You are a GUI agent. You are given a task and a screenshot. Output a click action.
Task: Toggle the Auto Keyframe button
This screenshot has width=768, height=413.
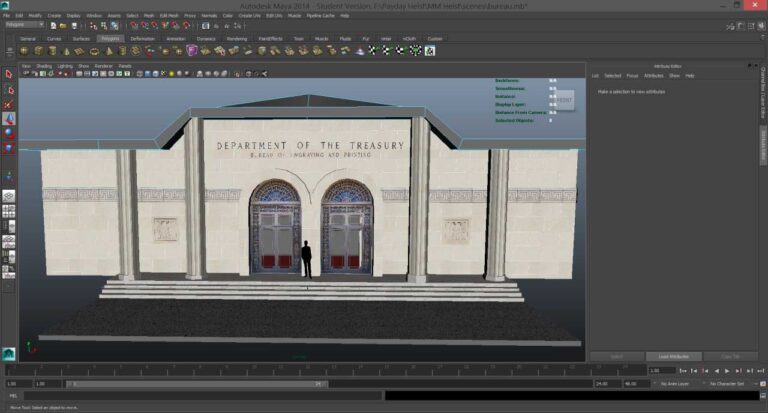point(763,384)
